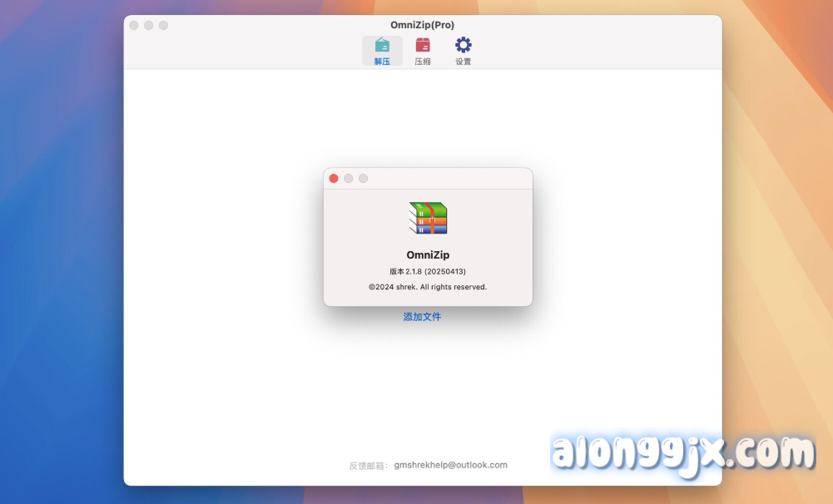
Task: Click the About dialog's greyed zoom button
Action: coord(363,179)
